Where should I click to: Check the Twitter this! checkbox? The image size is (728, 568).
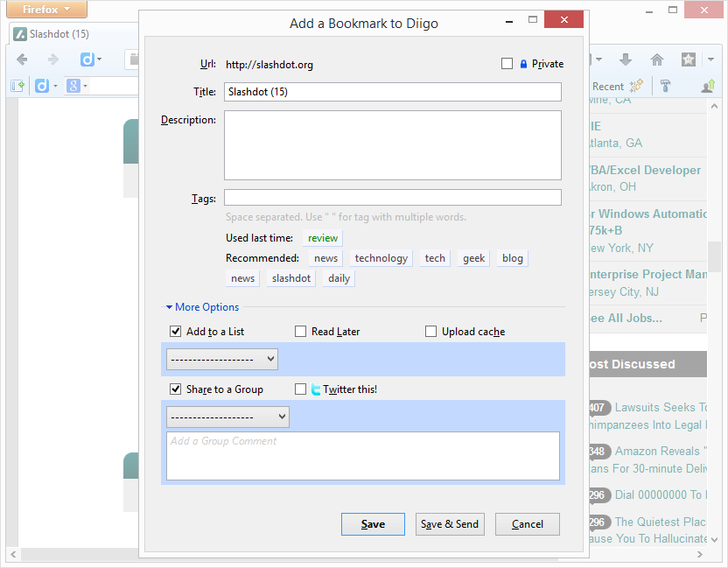point(300,389)
